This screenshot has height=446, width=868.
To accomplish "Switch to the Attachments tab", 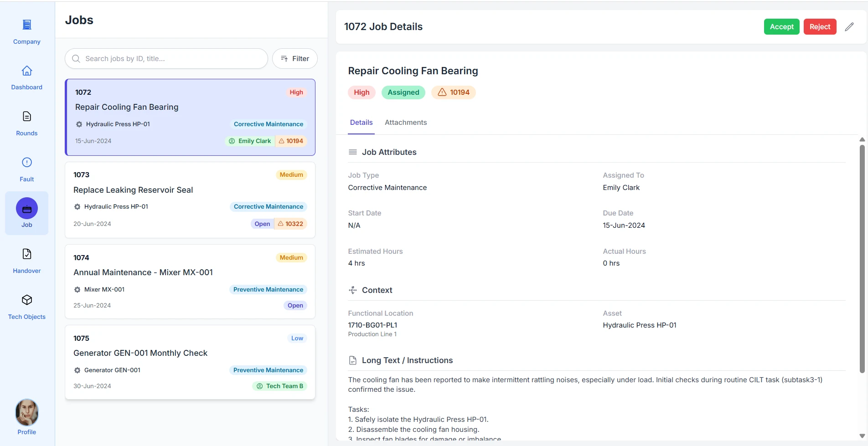I will point(405,123).
